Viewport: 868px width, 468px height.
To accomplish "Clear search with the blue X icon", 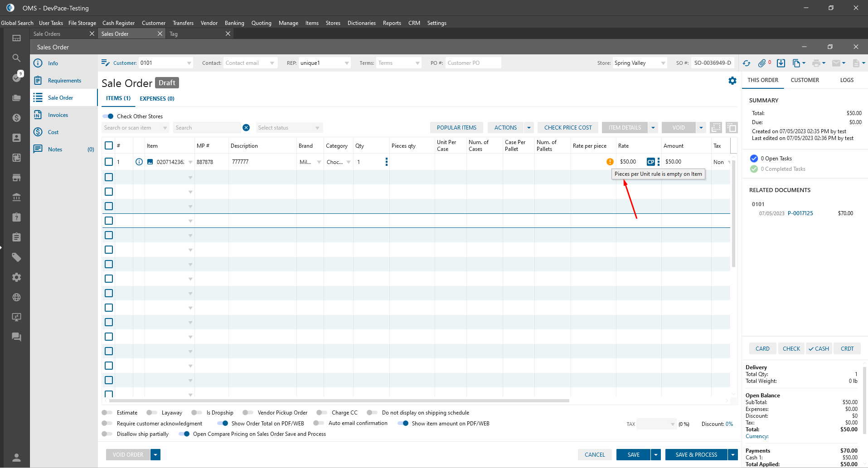I will (246, 128).
